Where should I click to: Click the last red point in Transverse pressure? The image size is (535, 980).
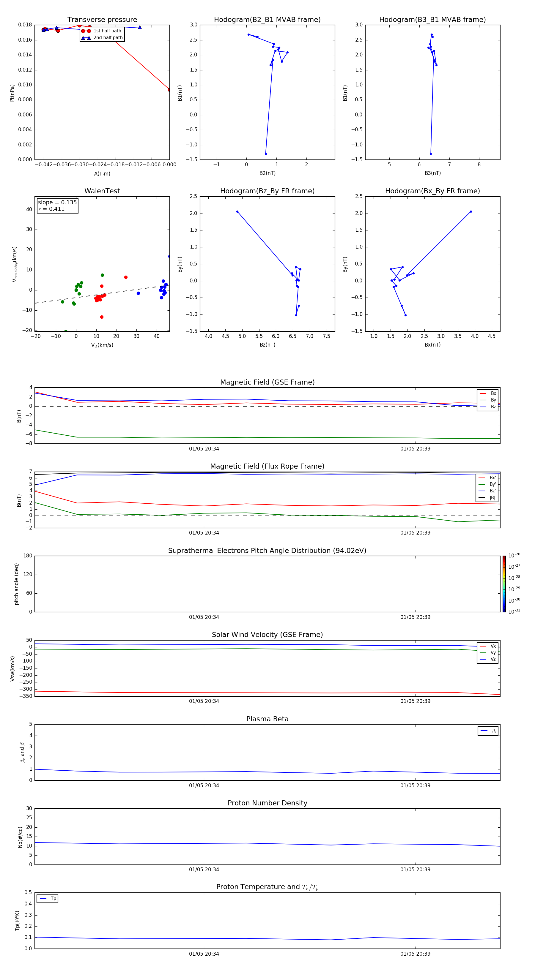(169, 90)
